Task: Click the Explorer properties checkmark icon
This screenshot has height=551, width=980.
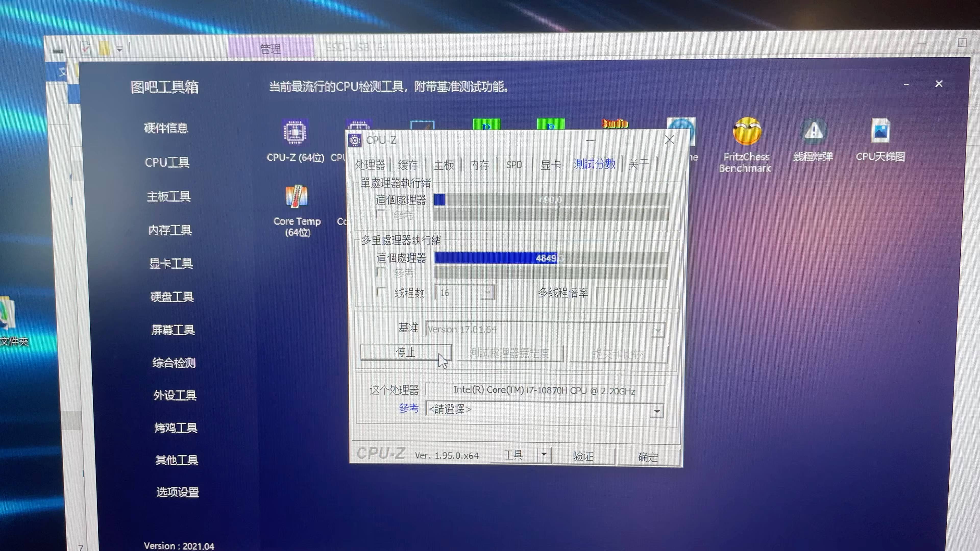Action: [x=85, y=49]
